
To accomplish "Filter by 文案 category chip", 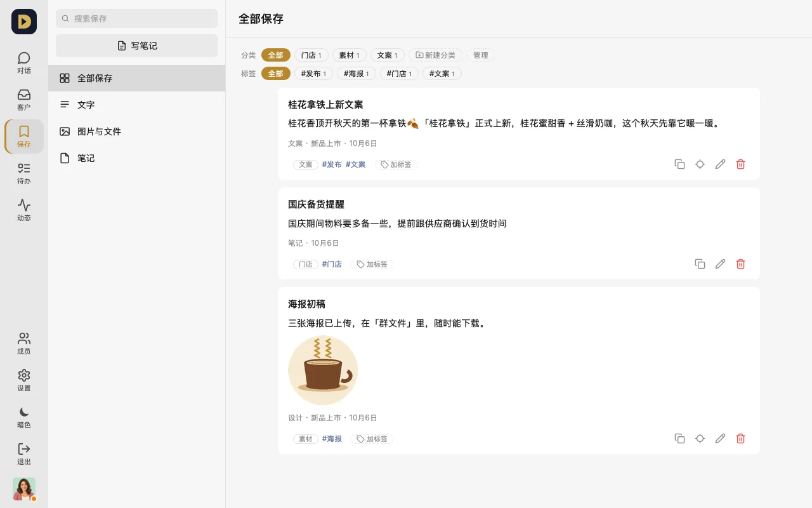I will (x=388, y=55).
